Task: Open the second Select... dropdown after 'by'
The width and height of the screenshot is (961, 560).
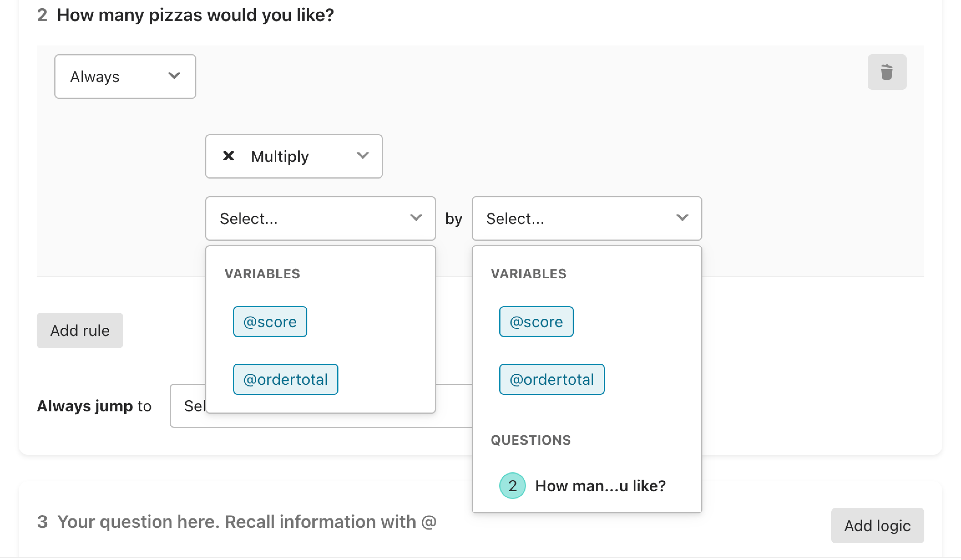Action: [x=586, y=218]
